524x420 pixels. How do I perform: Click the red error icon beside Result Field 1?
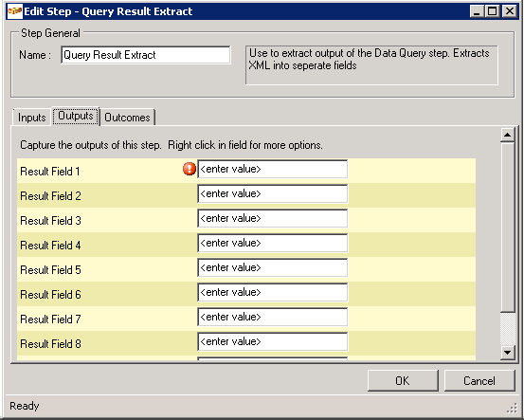tap(190, 169)
